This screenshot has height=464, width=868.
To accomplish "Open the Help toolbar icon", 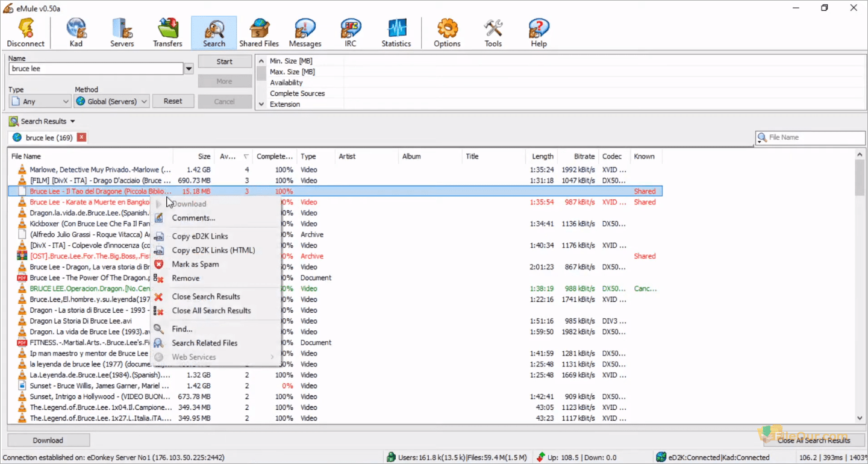I will point(539,33).
